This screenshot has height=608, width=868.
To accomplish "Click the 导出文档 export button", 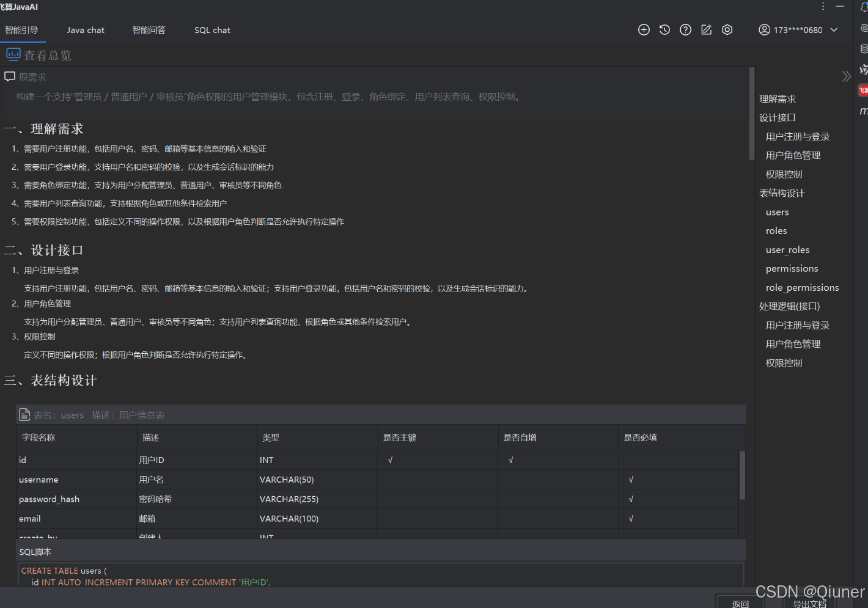I will (809, 603).
